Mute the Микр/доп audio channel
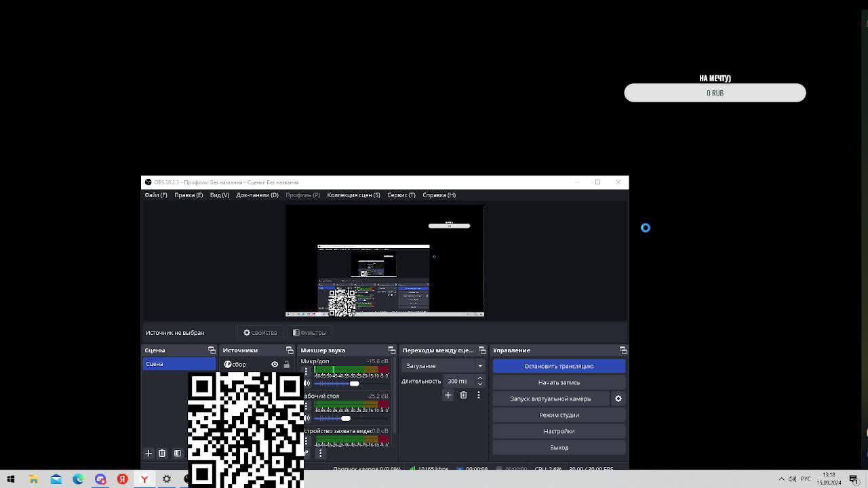 (307, 384)
